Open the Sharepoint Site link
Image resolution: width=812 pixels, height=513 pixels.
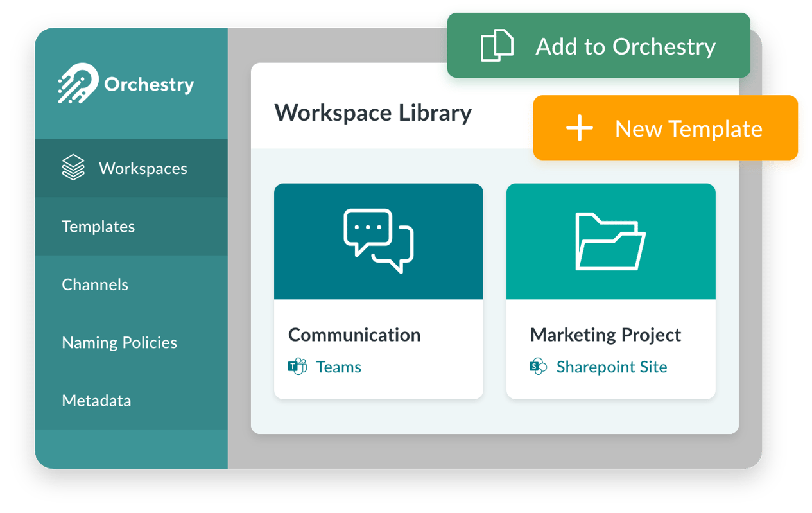pyautogui.click(x=612, y=367)
